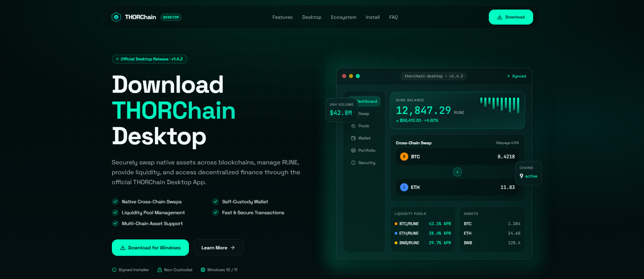Click the checkmark beside Liquidity Pool Management
The image size is (644, 279).
pos(115,212)
